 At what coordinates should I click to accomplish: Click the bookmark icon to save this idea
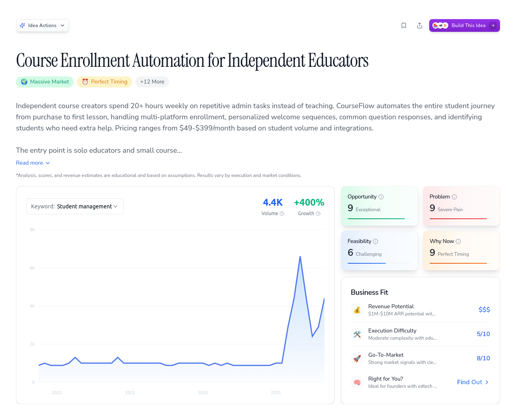(404, 25)
